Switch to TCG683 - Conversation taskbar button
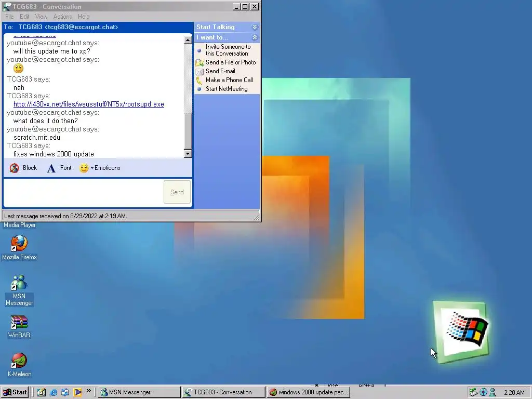 [x=223, y=392]
